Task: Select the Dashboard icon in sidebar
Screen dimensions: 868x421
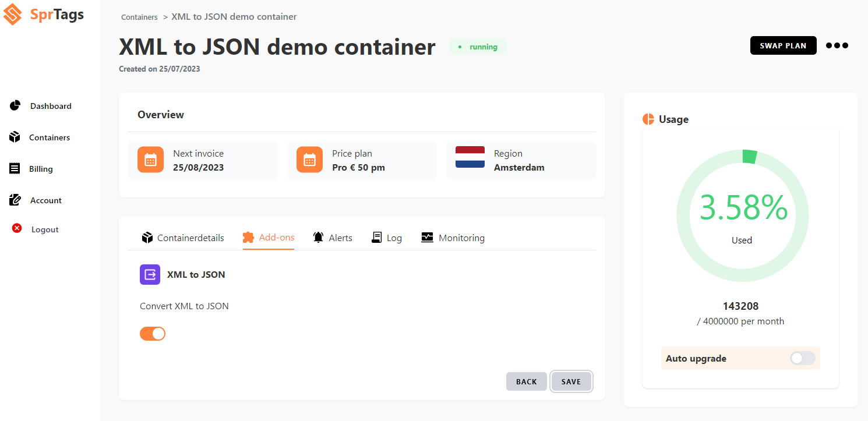Action: click(15, 105)
